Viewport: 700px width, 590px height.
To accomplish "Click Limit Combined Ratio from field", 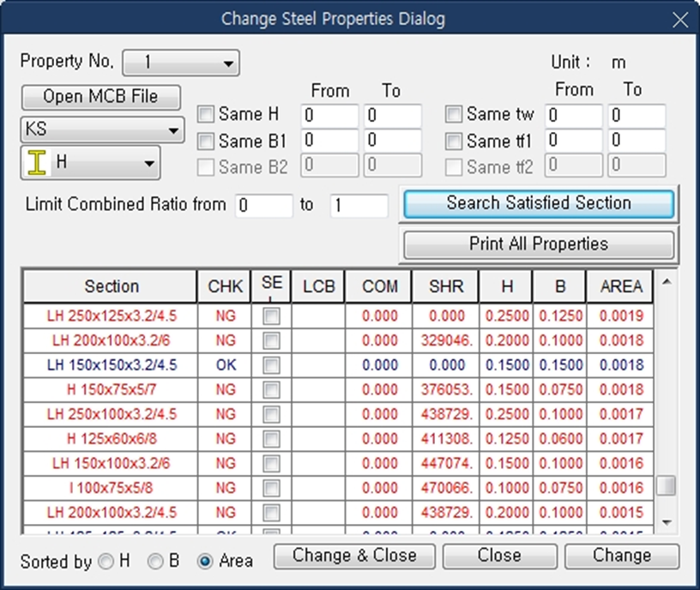I will (263, 206).
